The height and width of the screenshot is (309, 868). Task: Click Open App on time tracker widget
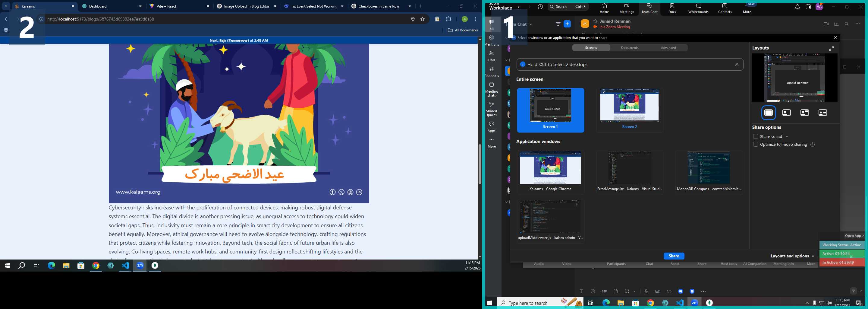[x=854, y=236]
